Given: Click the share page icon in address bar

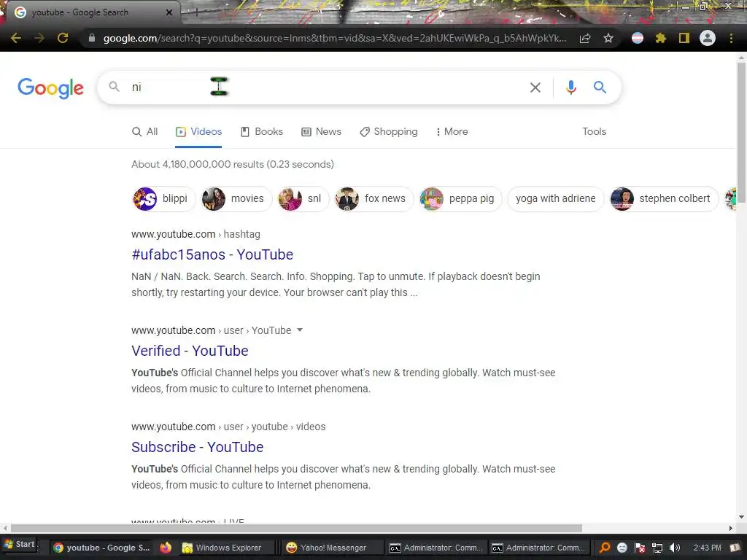Looking at the screenshot, I should coord(585,38).
